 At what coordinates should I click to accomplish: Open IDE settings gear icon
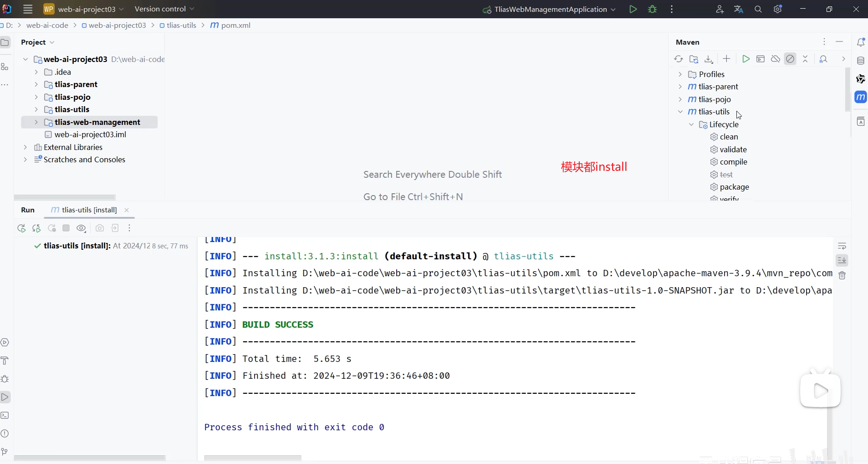click(x=778, y=9)
